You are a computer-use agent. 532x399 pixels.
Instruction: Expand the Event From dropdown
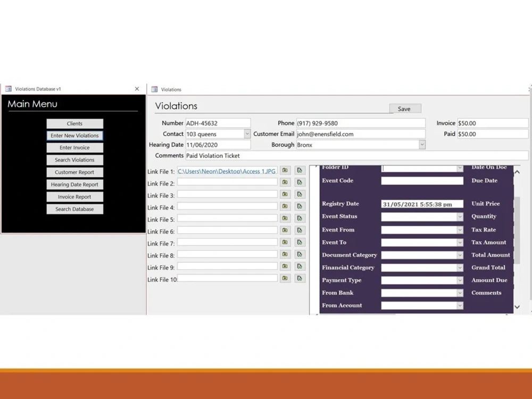coord(460,230)
